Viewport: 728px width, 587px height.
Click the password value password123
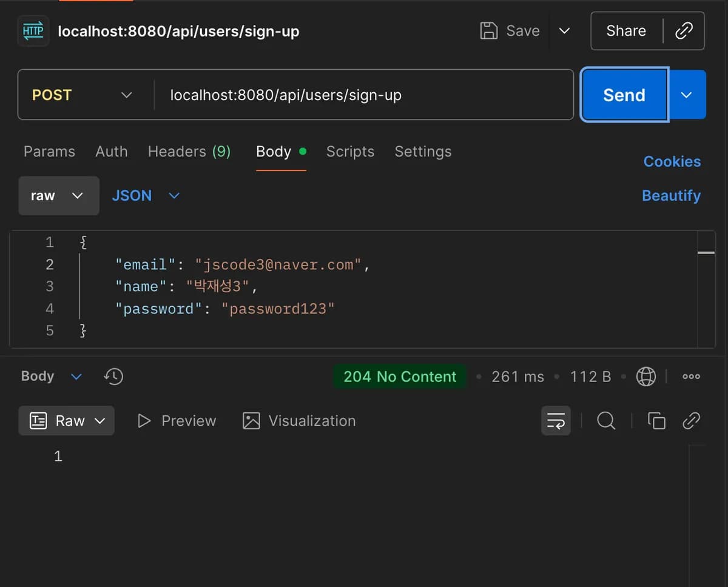click(x=278, y=309)
